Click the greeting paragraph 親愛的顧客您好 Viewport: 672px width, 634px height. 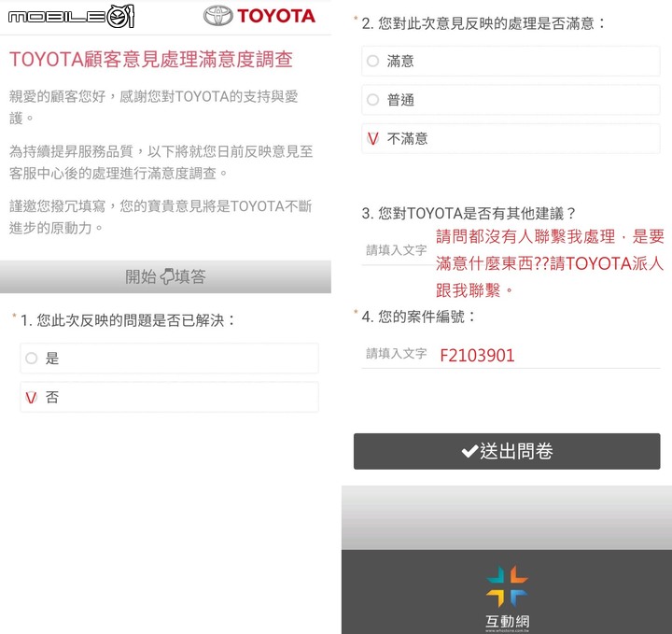[153, 107]
